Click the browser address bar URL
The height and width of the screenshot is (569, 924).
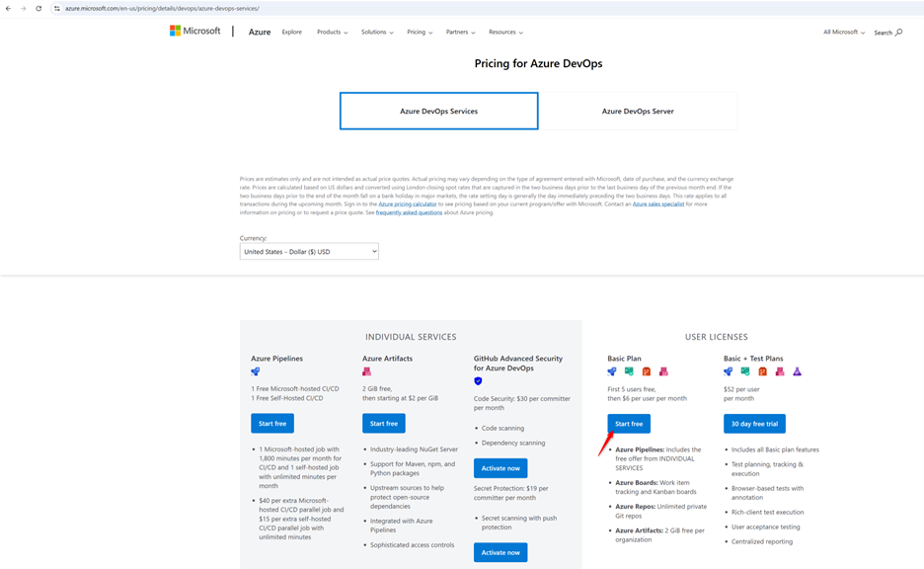163,8
